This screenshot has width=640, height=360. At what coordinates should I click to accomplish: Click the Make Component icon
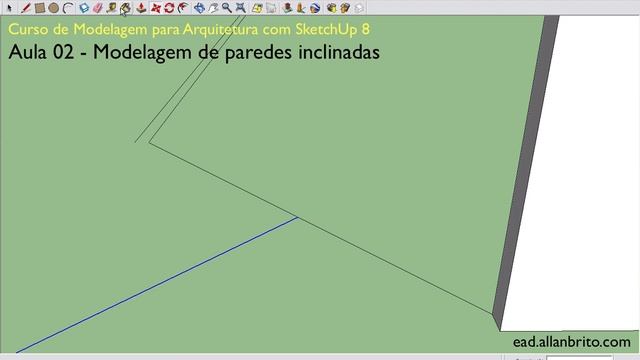(84, 8)
